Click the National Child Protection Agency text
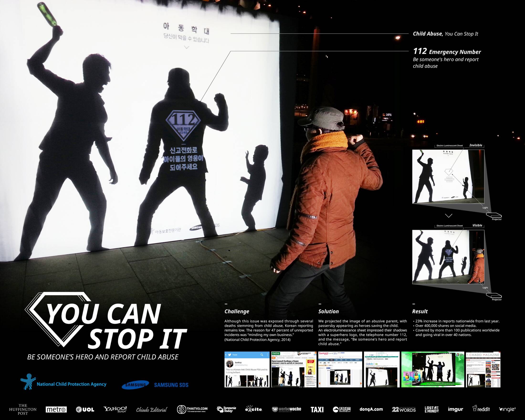The width and height of the screenshot is (525, 420). click(x=71, y=384)
